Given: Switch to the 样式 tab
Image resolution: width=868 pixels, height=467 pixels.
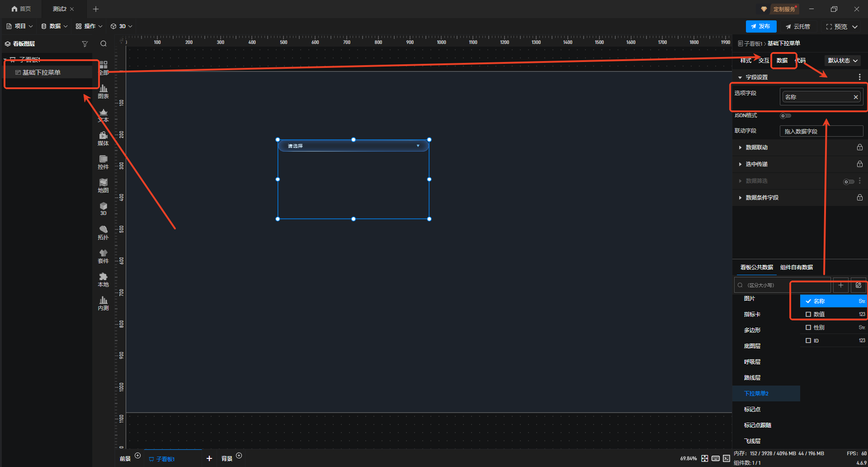Looking at the screenshot, I should tap(745, 61).
